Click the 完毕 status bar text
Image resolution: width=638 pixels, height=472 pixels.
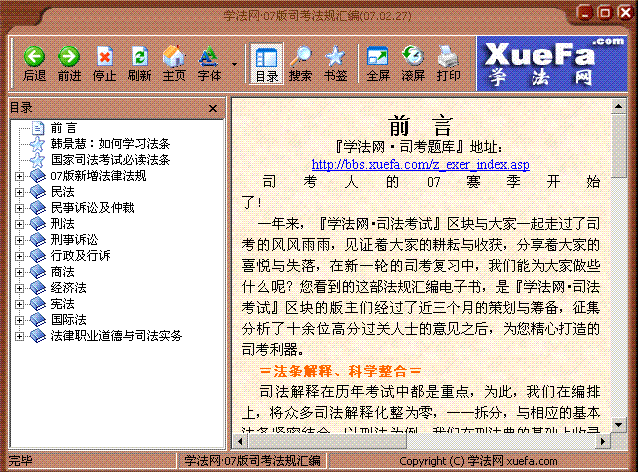(20, 461)
